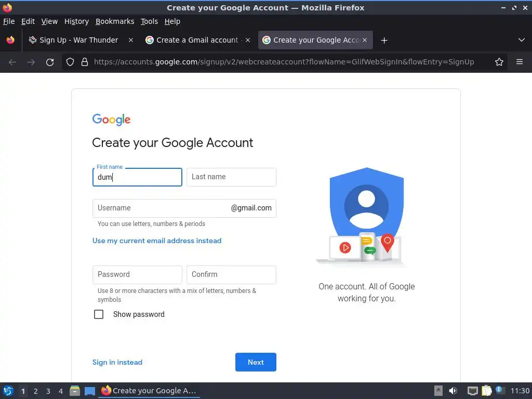This screenshot has height=399, width=532.
Task: Switch to workspace 4 in taskbar
Action: tap(61, 391)
